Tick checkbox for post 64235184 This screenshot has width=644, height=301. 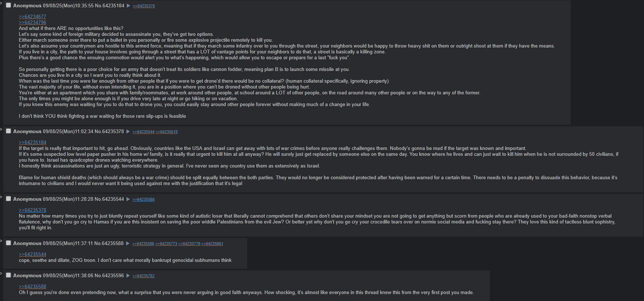coord(8,5)
